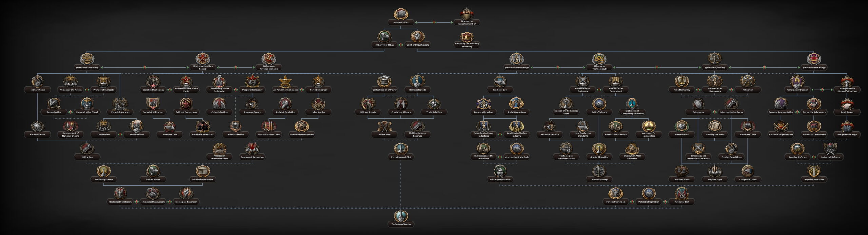The height and width of the screenshot is (235, 868).
Task: Click the Collectivization label
Action: 219,112
